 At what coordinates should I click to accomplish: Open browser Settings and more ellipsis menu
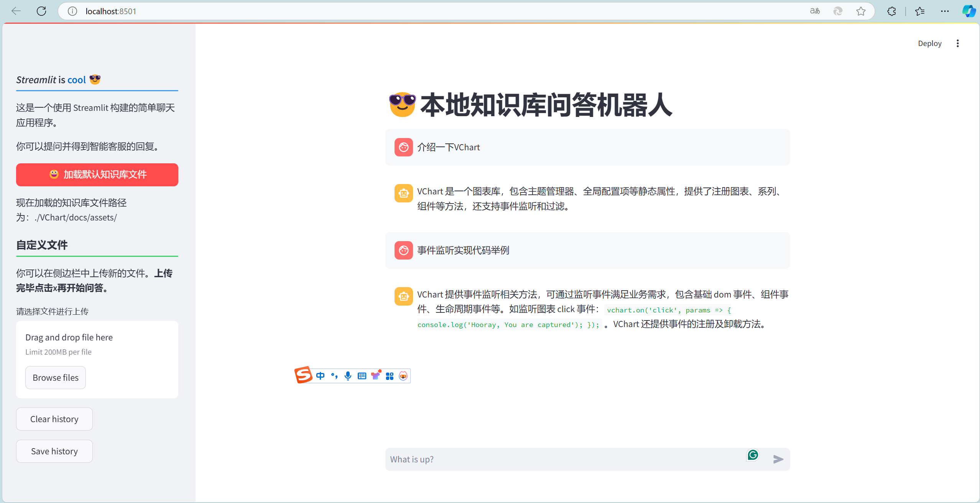tap(945, 11)
